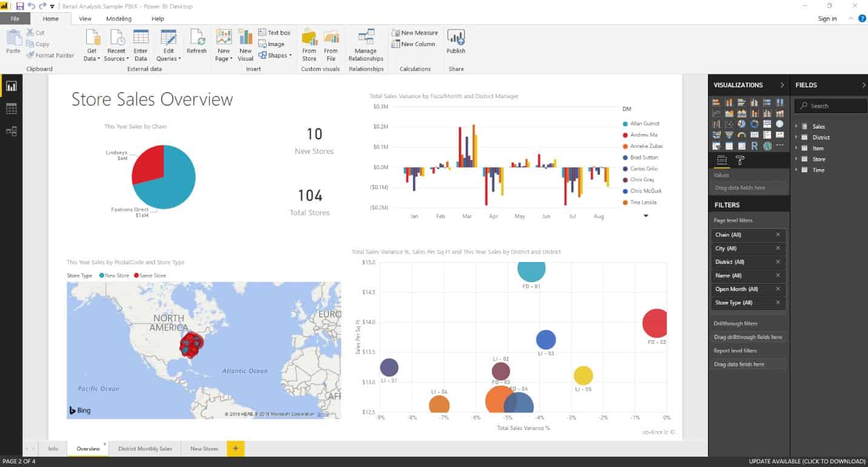Choose the slicer visualization
The width and height of the screenshot is (868, 467).
(716, 146)
